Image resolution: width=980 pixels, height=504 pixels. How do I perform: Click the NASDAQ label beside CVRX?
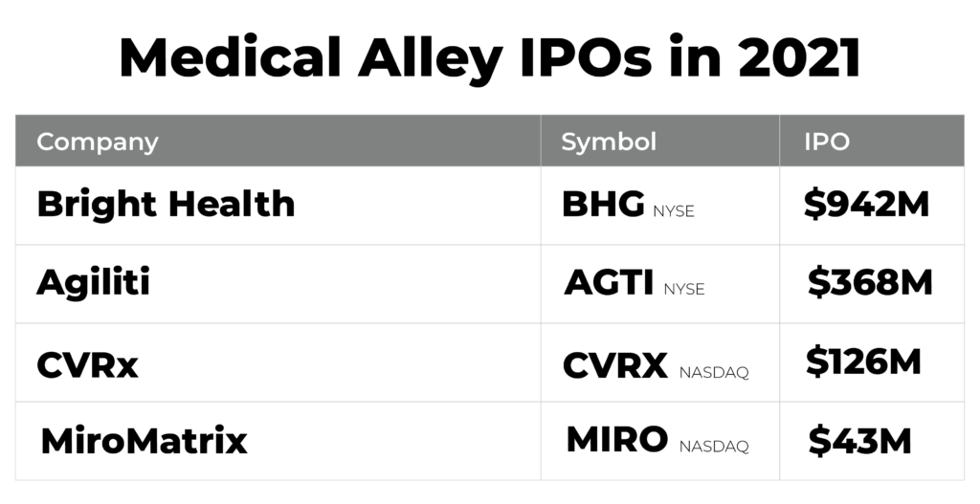(714, 371)
